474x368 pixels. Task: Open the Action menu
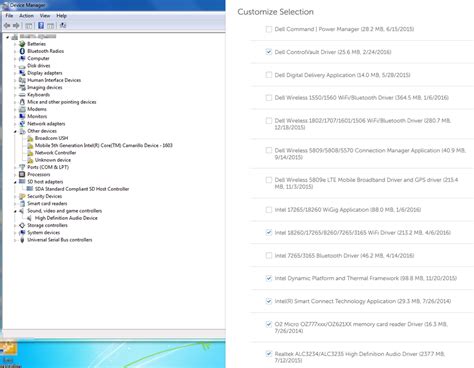(26, 16)
